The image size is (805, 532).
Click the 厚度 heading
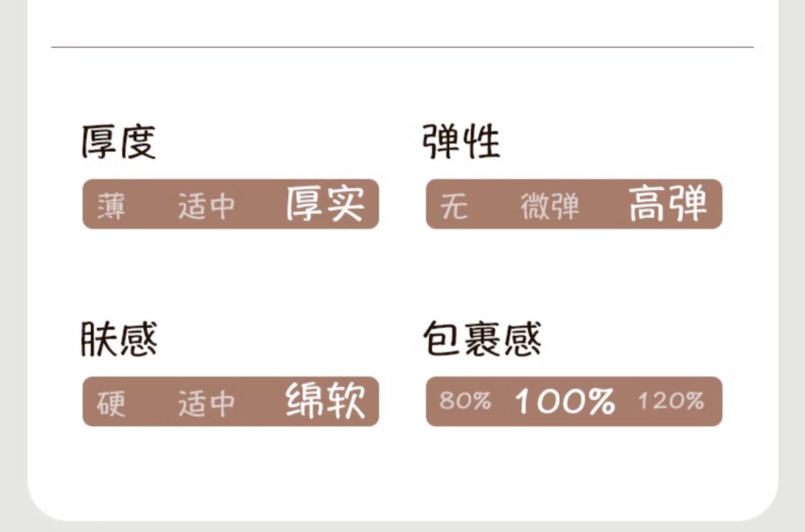(119, 142)
